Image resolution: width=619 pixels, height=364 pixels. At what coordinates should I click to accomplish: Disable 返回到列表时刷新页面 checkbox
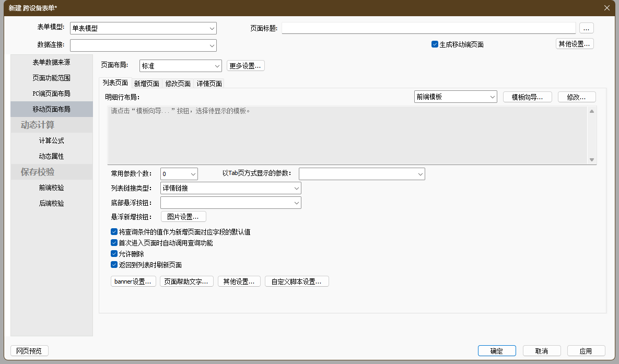(114, 265)
